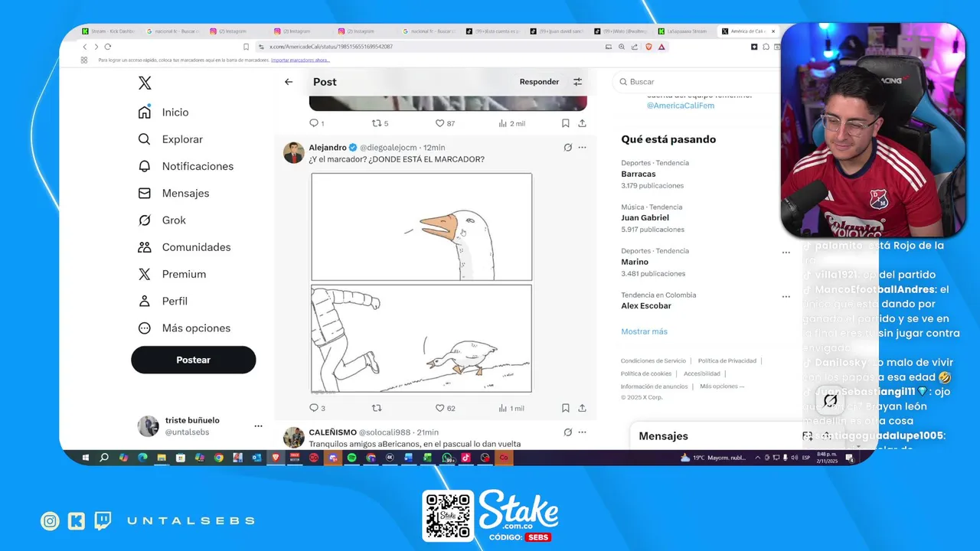Share Alejandro's reply
The image size is (980, 551).
pyautogui.click(x=582, y=408)
